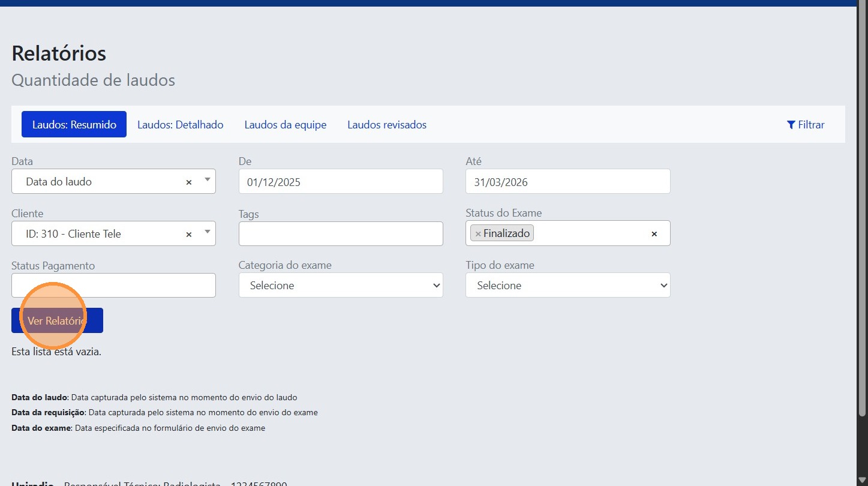Open the Laudos da equipe tab

pos(285,125)
